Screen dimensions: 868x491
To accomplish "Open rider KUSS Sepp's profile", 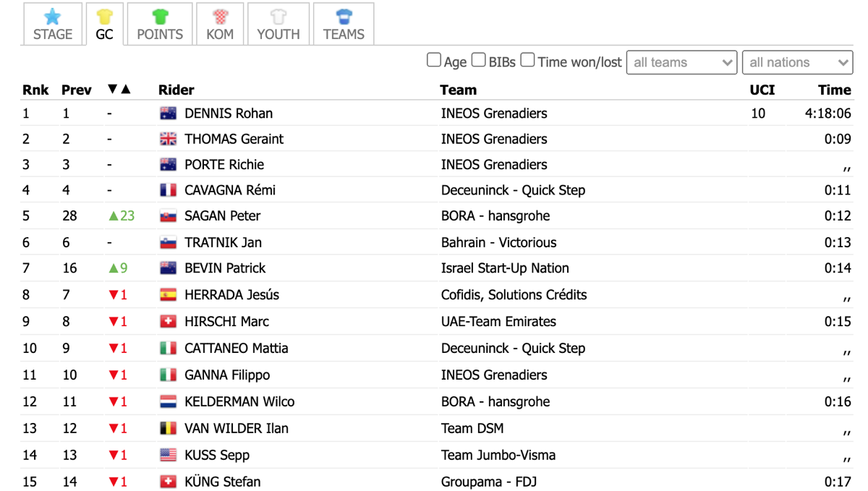I will [x=217, y=455].
